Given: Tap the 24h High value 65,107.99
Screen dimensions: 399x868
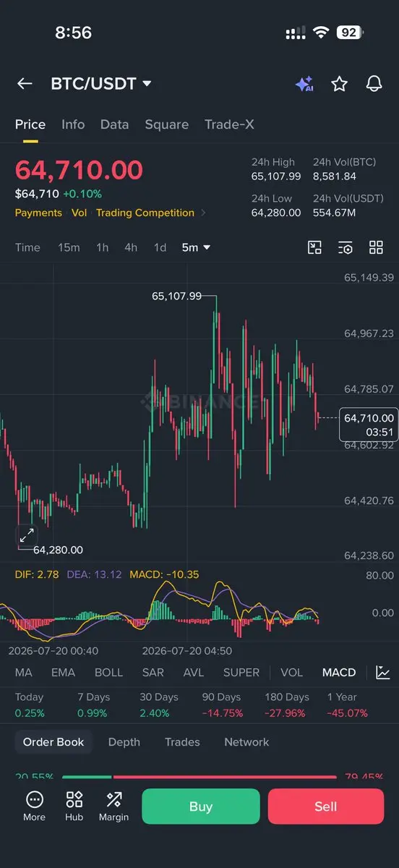Looking at the screenshot, I should [276, 176].
